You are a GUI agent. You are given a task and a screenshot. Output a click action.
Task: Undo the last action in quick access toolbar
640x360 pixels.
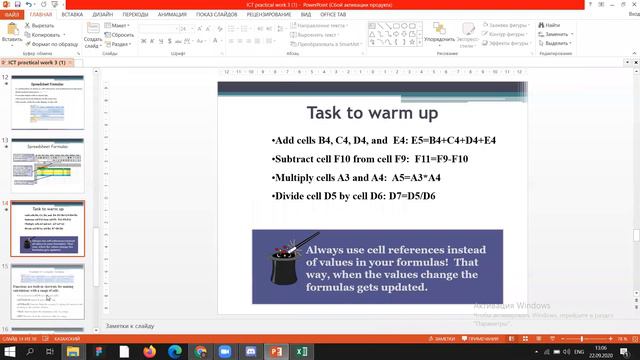(x=29, y=4)
